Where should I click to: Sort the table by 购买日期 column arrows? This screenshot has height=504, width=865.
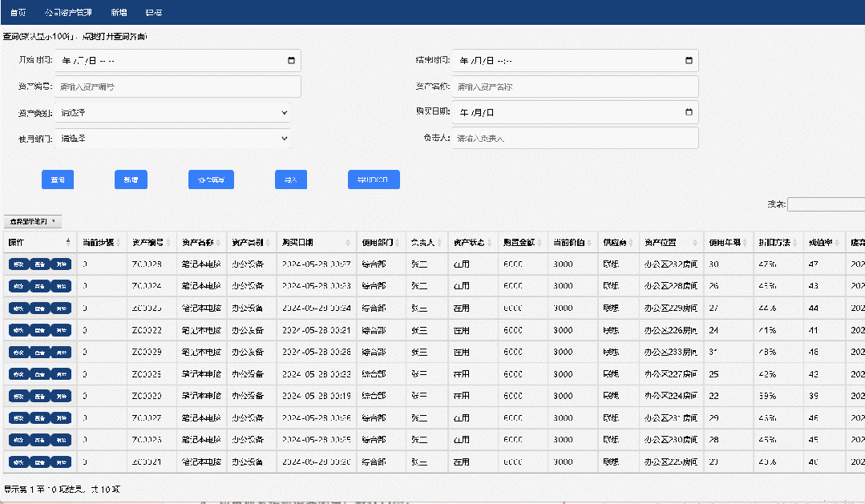(348, 243)
